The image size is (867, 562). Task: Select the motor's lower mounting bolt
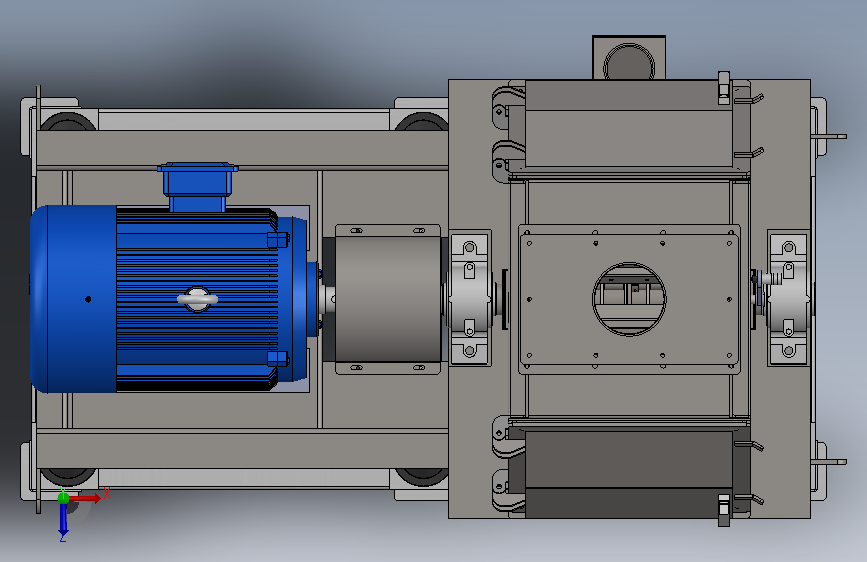(x=278, y=359)
